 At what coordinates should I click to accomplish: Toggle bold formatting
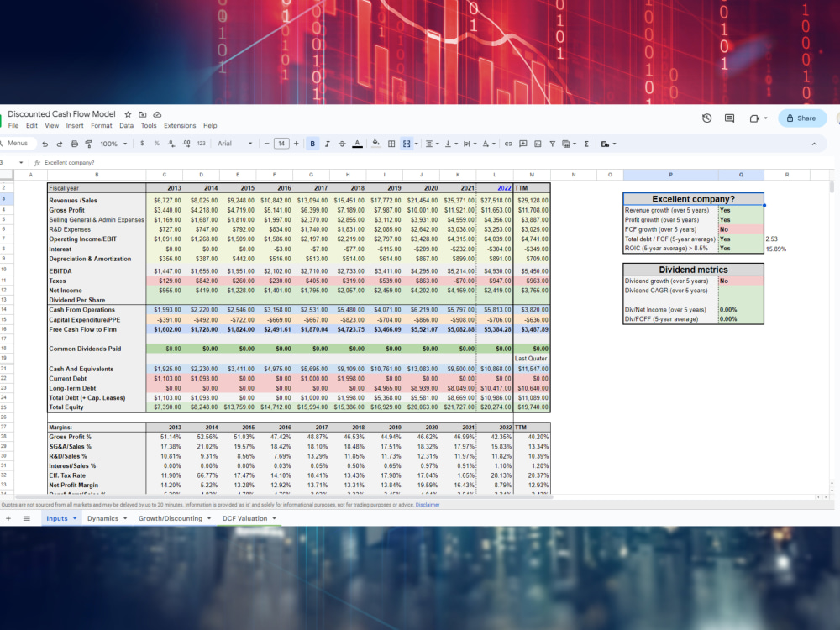[312, 144]
